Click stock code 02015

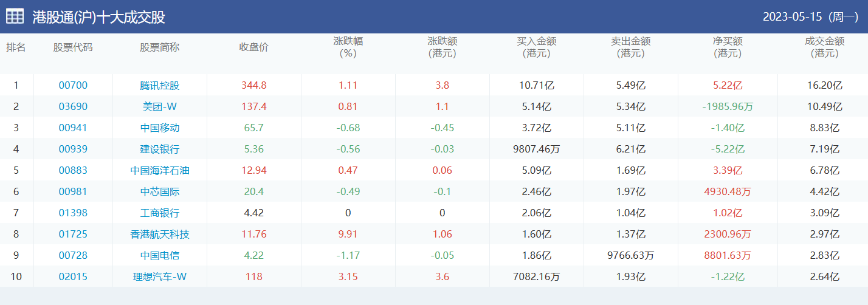tap(73, 277)
